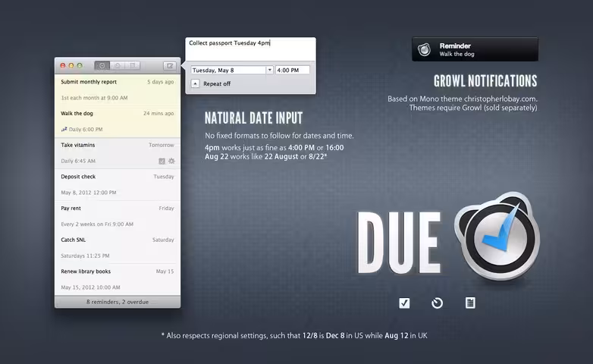Image resolution: width=593 pixels, height=364 pixels.
Task: Click the 24 mins ago overdue label
Action: 158,114
